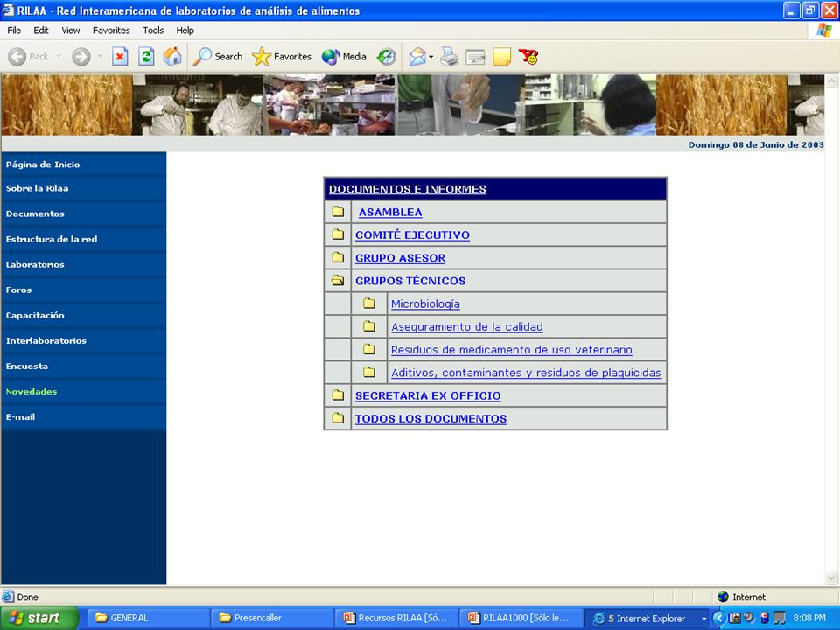Open Sobre la Rilaa sidebar link
Image resolution: width=840 pixels, height=630 pixels.
[37, 188]
